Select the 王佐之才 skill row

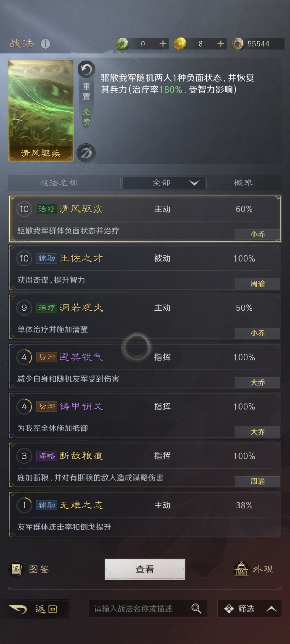click(145, 268)
